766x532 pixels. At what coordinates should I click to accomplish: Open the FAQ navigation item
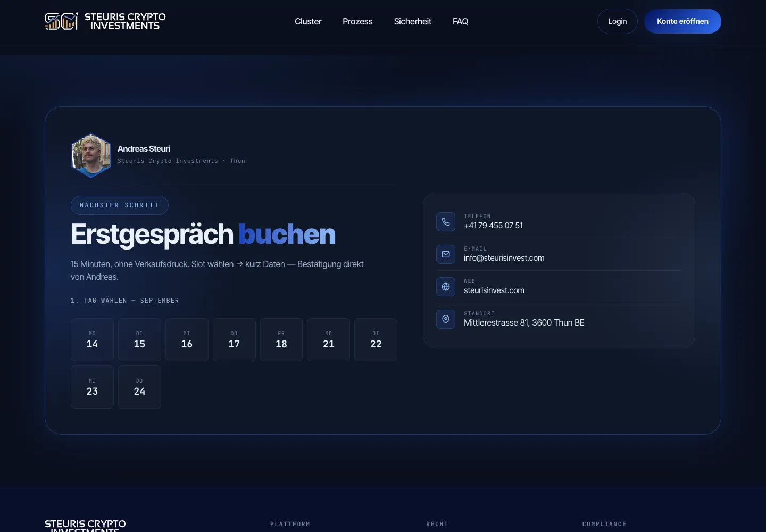click(460, 21)
